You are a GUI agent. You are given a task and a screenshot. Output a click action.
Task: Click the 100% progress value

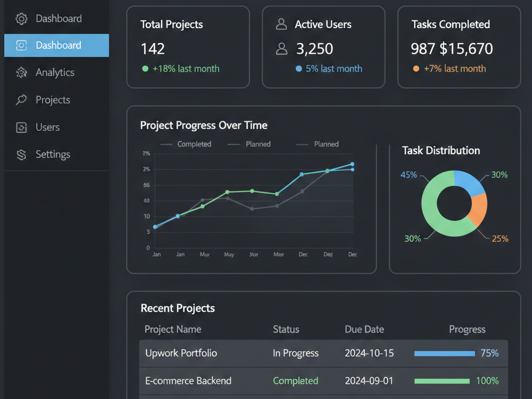[x=487, y=381]
